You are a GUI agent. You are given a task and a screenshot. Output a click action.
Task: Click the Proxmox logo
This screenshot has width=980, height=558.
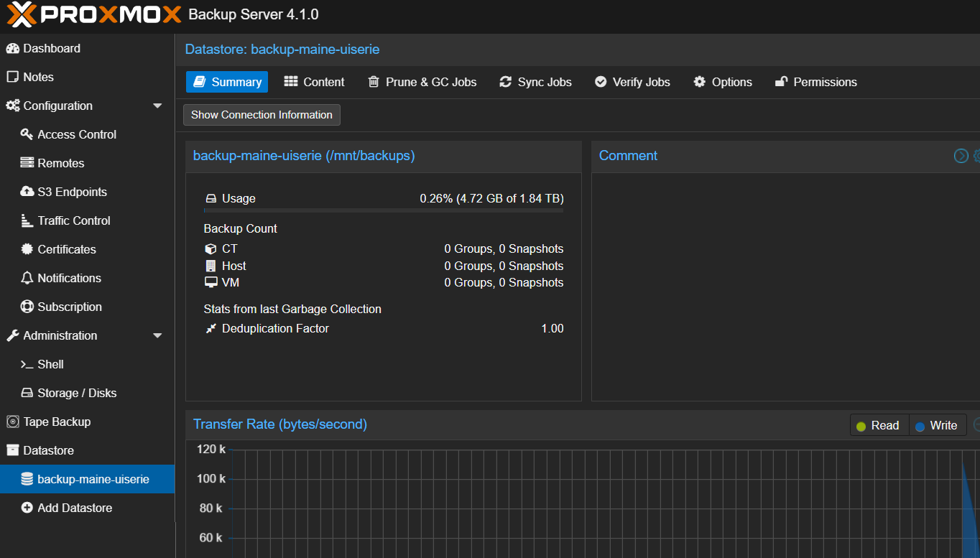pos(96,14)
